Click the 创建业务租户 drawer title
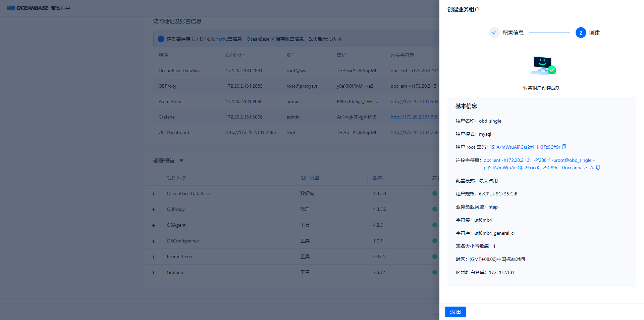 click(463, 9)
